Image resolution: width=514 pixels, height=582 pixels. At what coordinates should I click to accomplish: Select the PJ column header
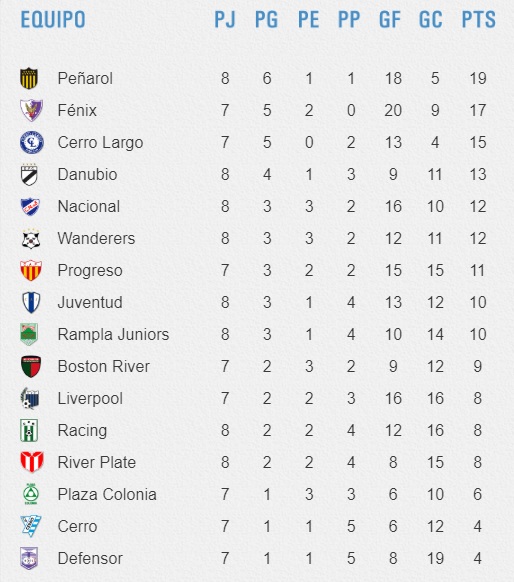click(x=225, y=19)
